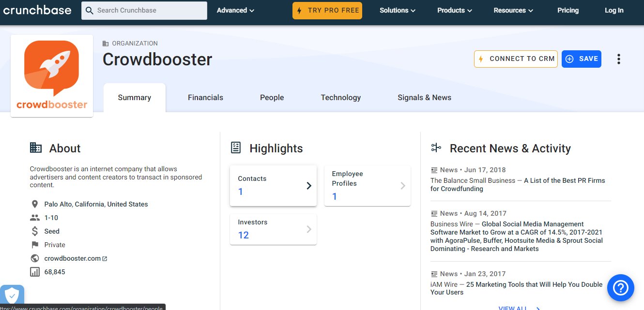This screenshot has height=310, width=644.
Task: Click the employees people icon
Action: pyautogui.click(x=35, y=218)
